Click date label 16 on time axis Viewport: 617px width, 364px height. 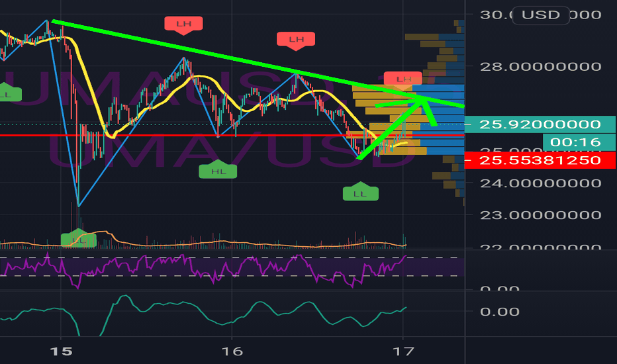(232, 351)
